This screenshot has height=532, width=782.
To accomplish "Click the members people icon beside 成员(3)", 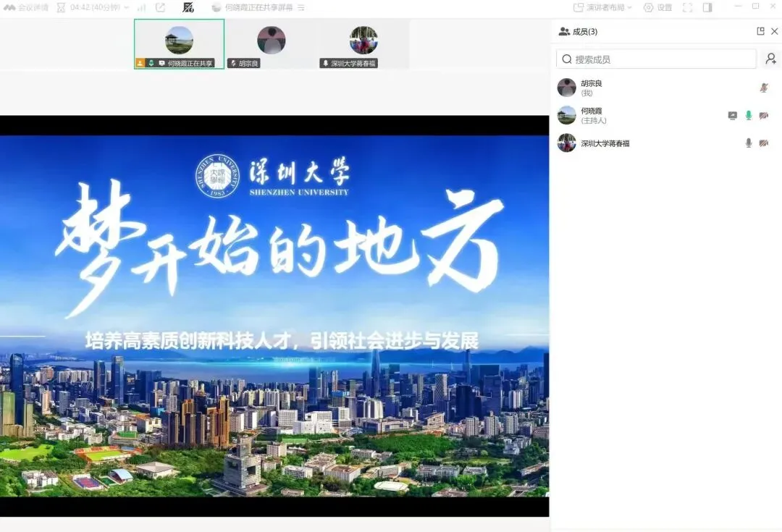I will click(564, 31).
